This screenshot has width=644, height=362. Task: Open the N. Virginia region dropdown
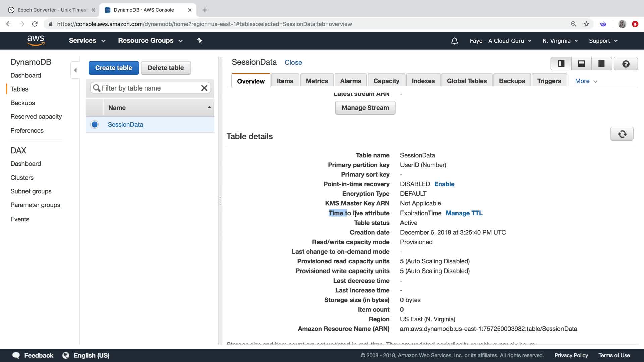pyautogui.click(x=560, y=41)
